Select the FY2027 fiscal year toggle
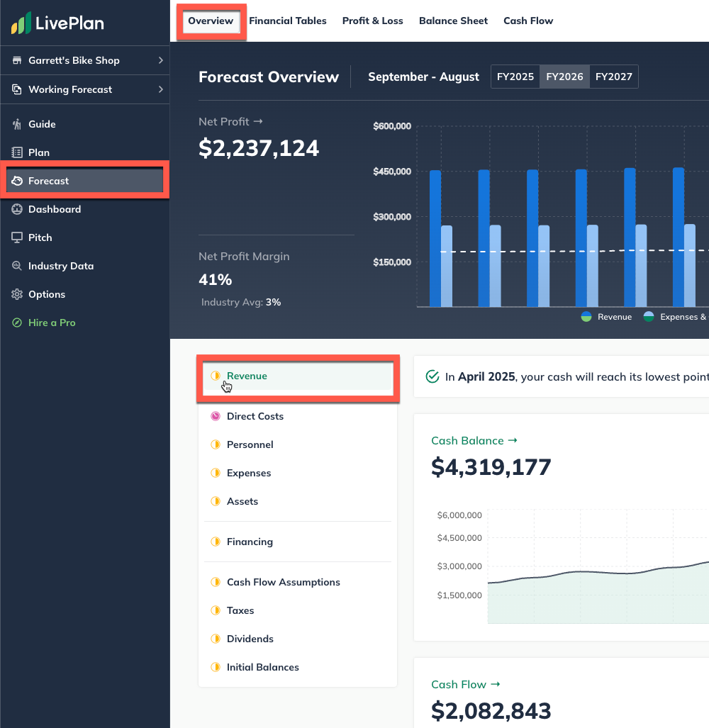The image size is (709, 728). (614, 77)
